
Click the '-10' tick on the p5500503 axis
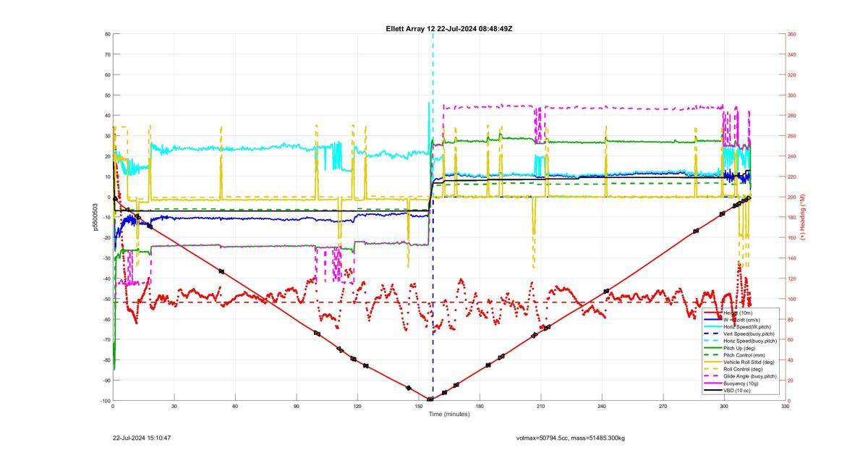tap(106, 218)
